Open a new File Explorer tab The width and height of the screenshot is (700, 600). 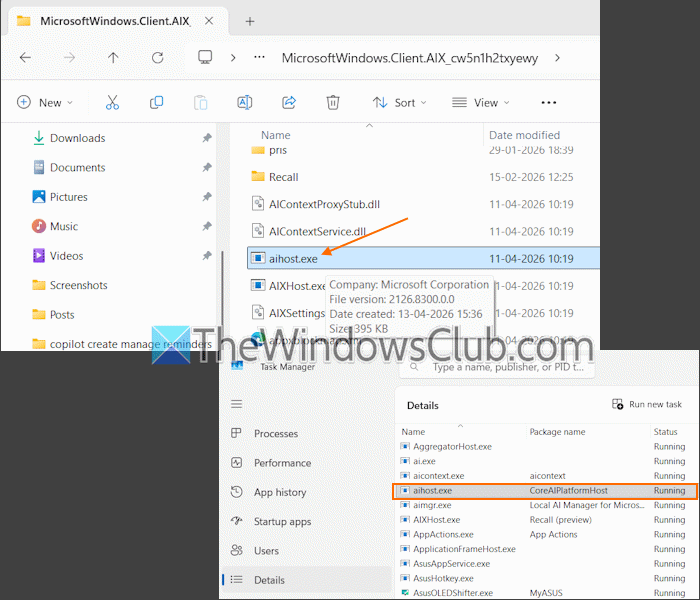(x=250, y=21)
